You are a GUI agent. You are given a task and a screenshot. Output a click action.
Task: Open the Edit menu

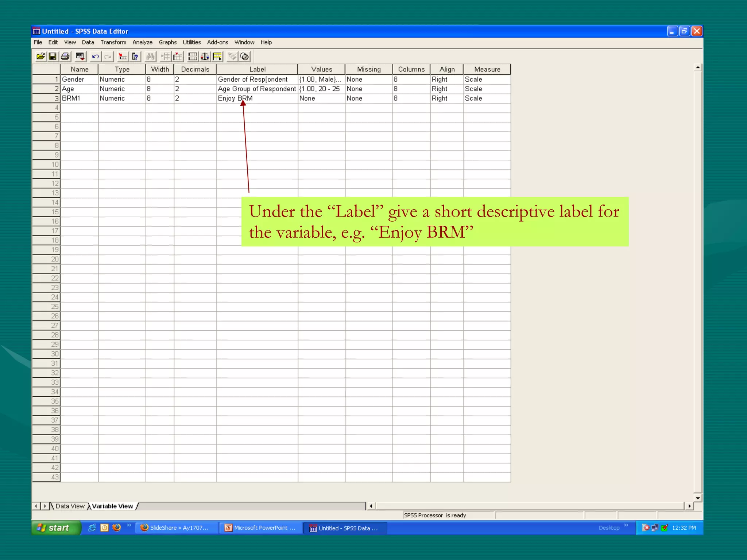point(53,42)
